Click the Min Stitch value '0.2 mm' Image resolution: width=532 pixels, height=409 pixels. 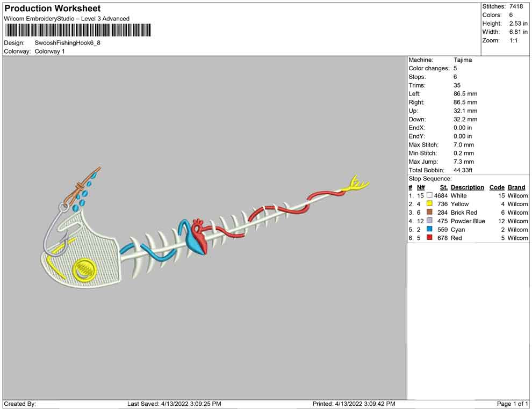click(x=463, y=153)
